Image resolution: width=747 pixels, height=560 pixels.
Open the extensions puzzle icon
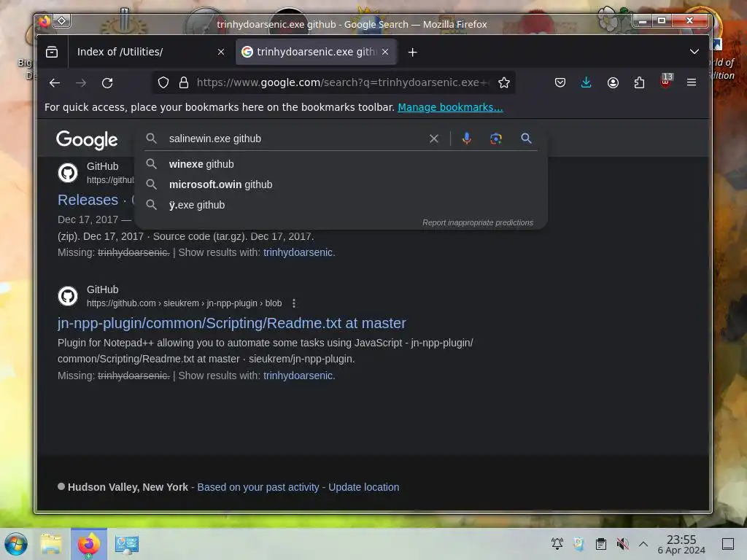click(639, 83)
